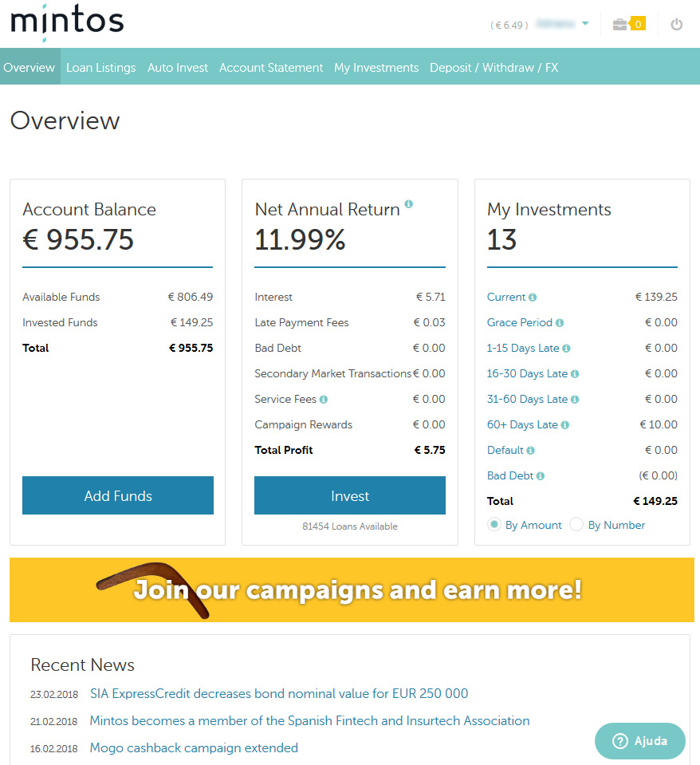Viewport: 700px width, 765px height.
Task: Click the Add Funds button
Action: point(117,495)
